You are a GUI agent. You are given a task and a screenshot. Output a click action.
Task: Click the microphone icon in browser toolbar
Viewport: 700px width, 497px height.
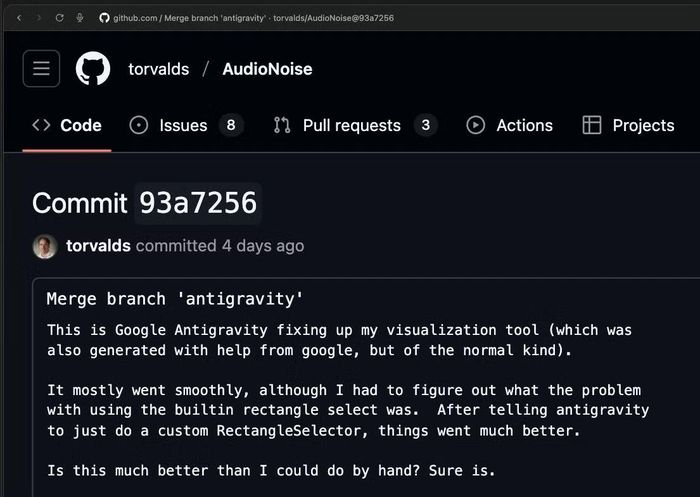tap(79, 18)
